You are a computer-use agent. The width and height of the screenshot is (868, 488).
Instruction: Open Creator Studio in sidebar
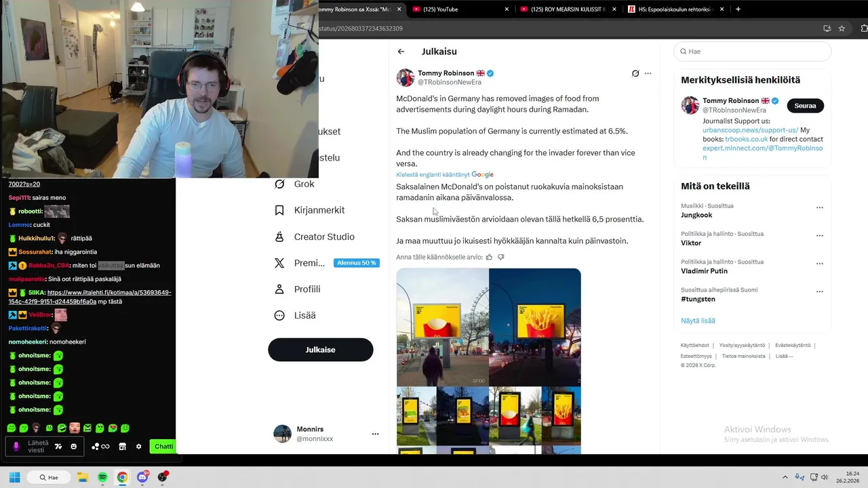point(314,237)
